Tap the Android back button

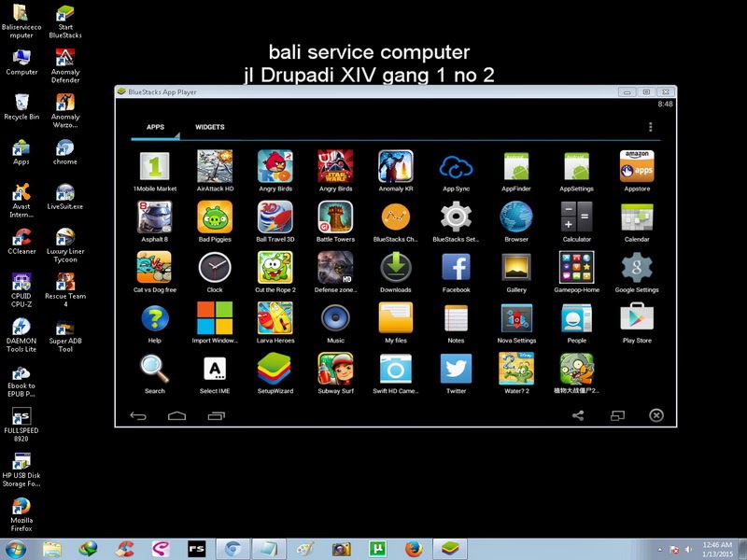(x=138, y=416)
